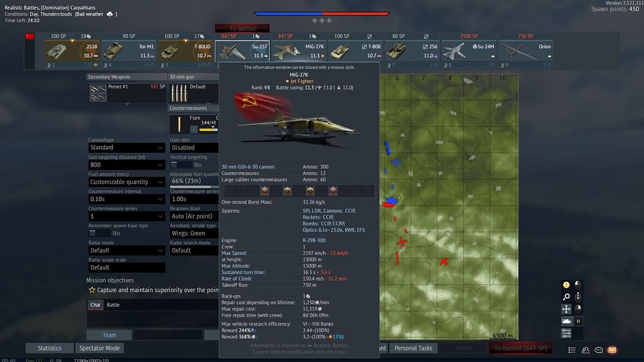Screen dimensions: 644x362
Task: Click the fourth ordnance icon in the MiG-27K info window
Action: (333, 191)
